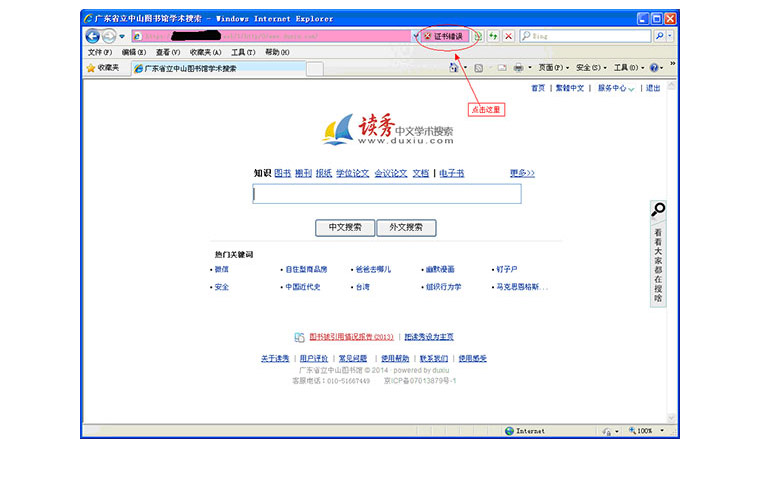
Task: Select the 期刊 search category
Action: coord(303,173)
